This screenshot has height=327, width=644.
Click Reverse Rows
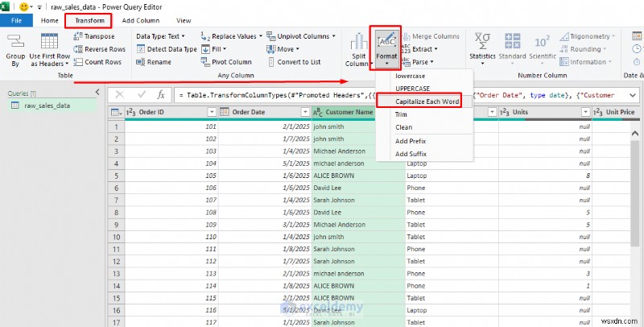point(99,49)
